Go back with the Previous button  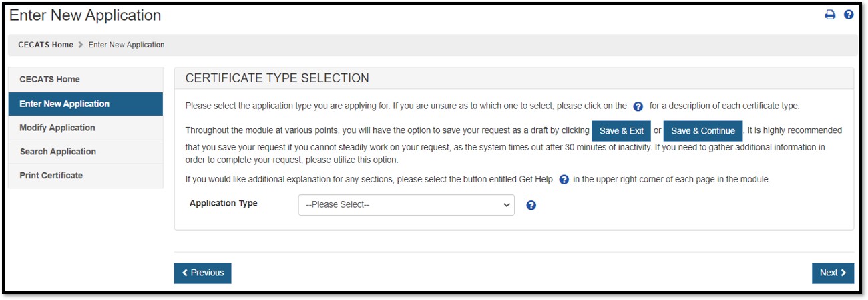pos(202,273)
